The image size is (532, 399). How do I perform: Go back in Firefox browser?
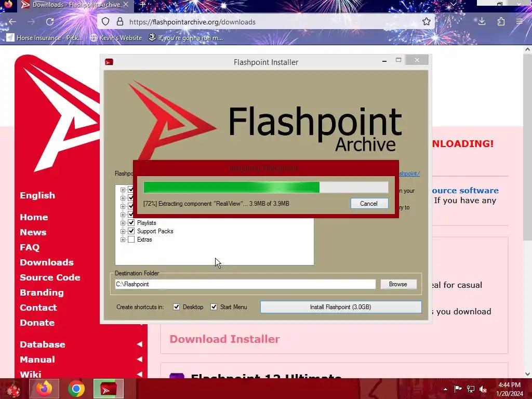pos(12,22)
